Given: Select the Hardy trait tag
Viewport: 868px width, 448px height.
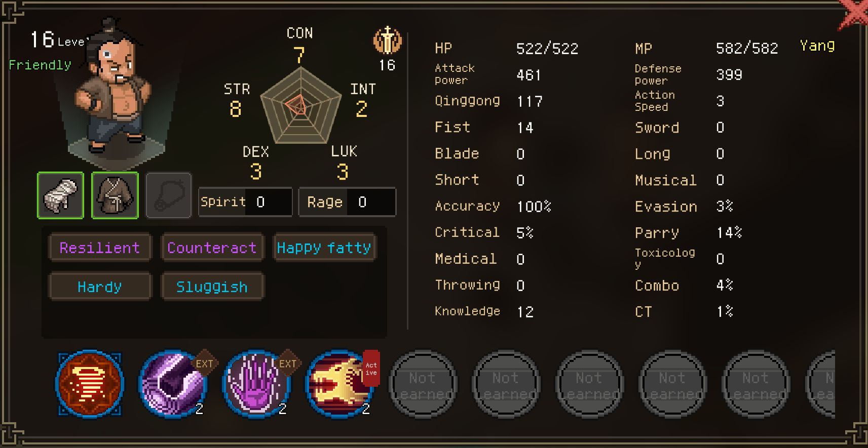Looking at the screenshot, I should click(x=100, y=287).
